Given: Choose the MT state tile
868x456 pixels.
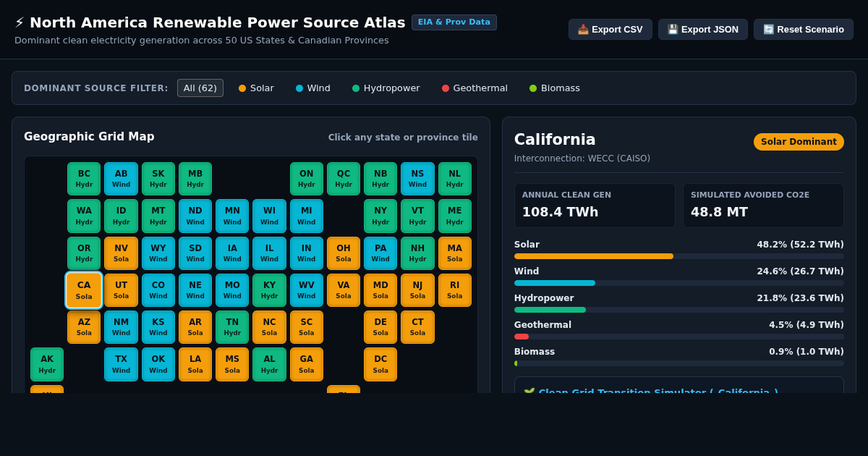Looking at the screenshot, I should tap(158, 216).
